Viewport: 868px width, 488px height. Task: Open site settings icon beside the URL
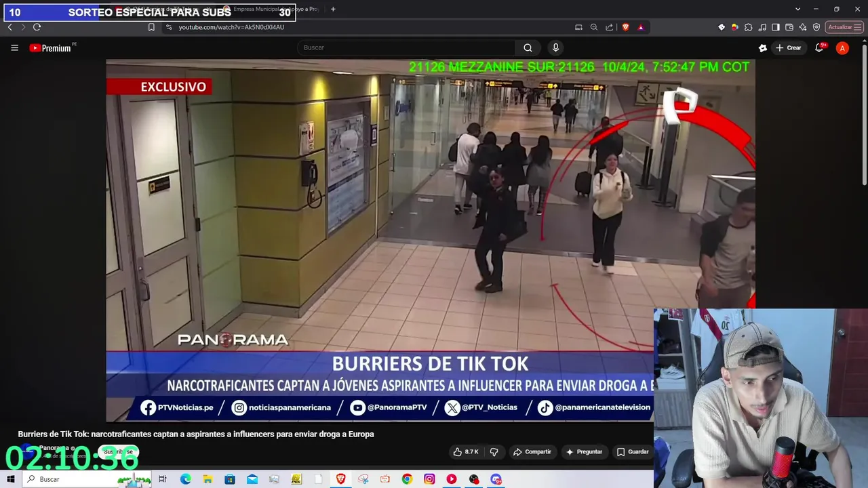click(169, 27)
